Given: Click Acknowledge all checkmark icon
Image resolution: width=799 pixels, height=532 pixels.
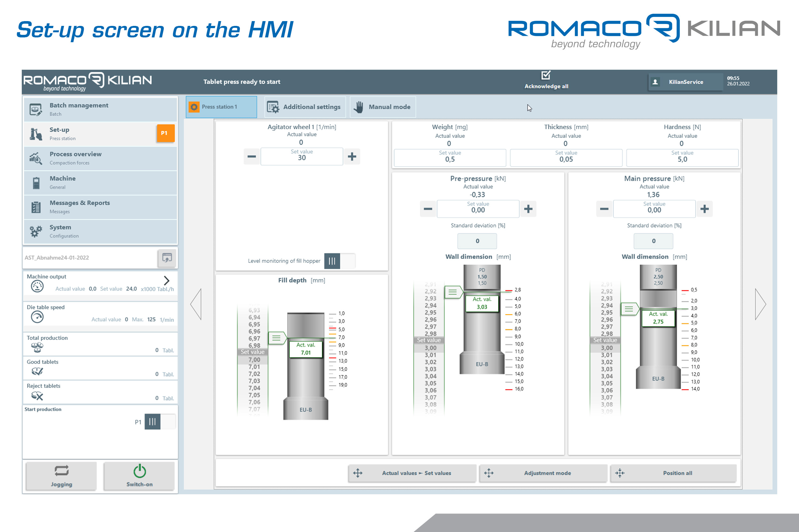Looking at the screenshot, I should pyautogui.click(x=546, y=75).
